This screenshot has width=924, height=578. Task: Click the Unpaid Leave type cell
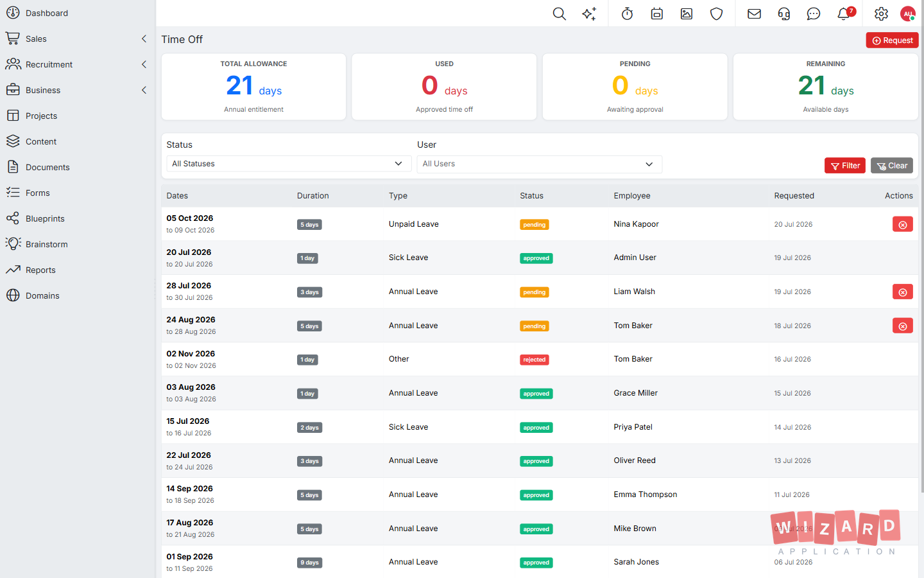[x=414, y=224]
